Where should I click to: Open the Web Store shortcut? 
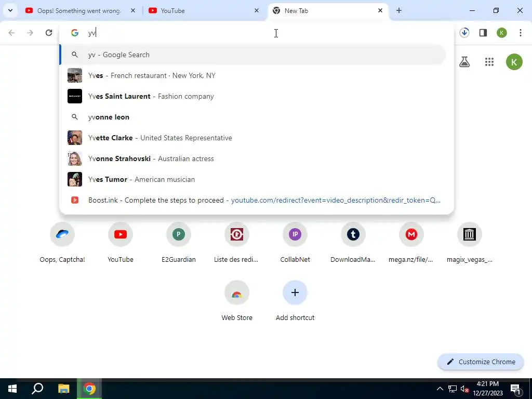pyautogui.click(x=237, y=301)
